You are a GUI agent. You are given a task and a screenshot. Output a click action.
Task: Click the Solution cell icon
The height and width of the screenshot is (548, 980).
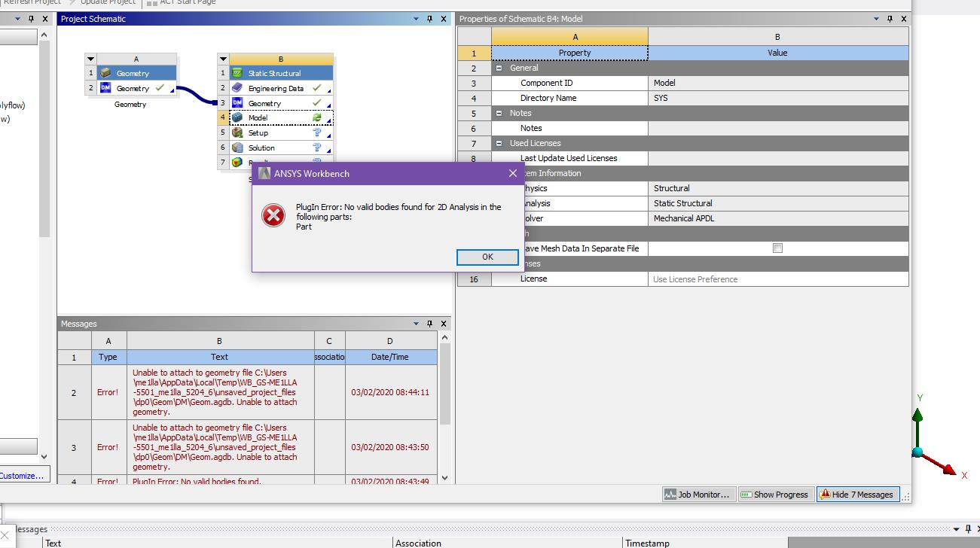tap(237, 148)
